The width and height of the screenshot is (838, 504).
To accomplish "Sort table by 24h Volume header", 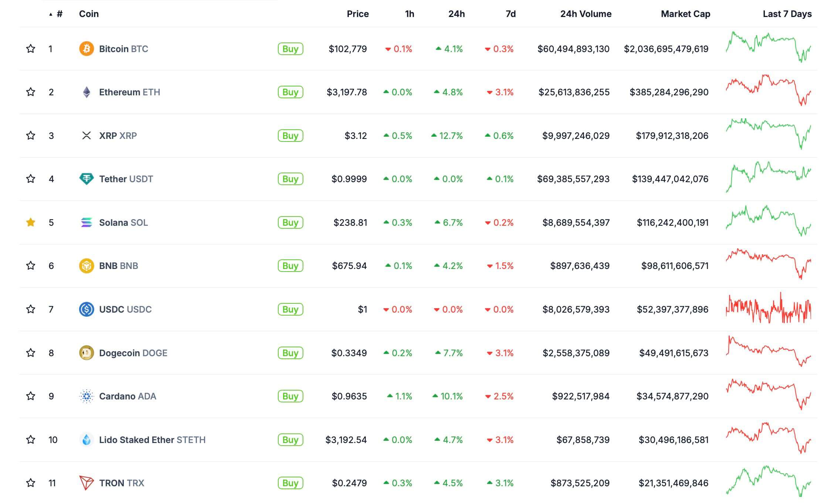I will 585,14.
